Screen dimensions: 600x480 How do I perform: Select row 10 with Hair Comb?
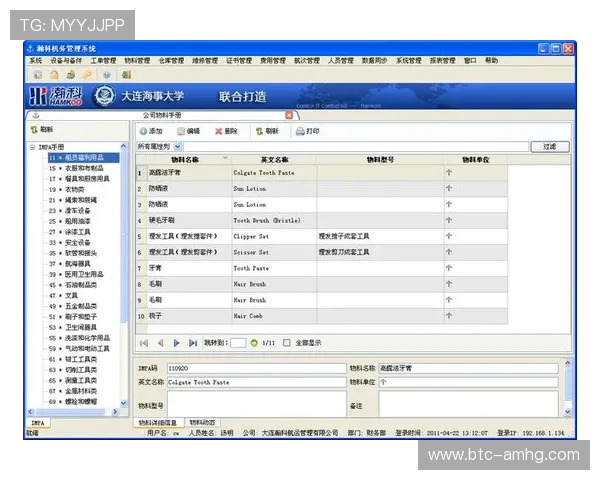point(322,316)
